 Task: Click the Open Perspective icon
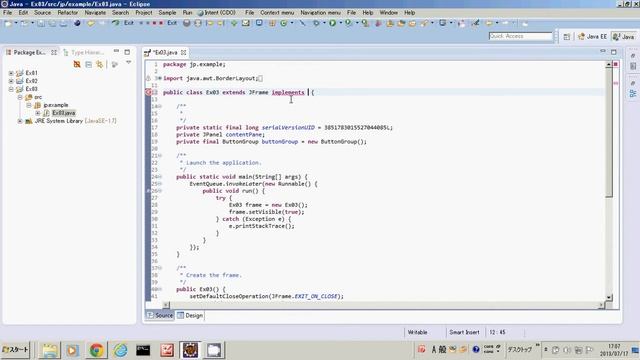coord(567,36)
